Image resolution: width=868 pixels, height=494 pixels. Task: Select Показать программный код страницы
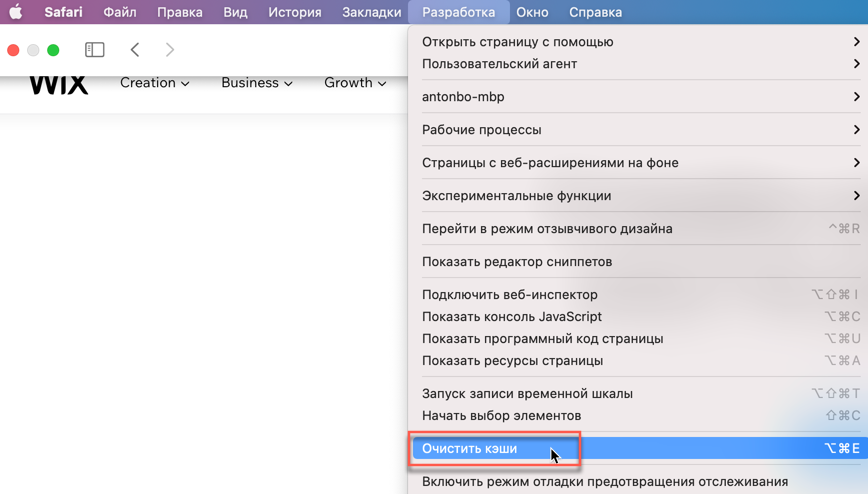pos(640,339)
